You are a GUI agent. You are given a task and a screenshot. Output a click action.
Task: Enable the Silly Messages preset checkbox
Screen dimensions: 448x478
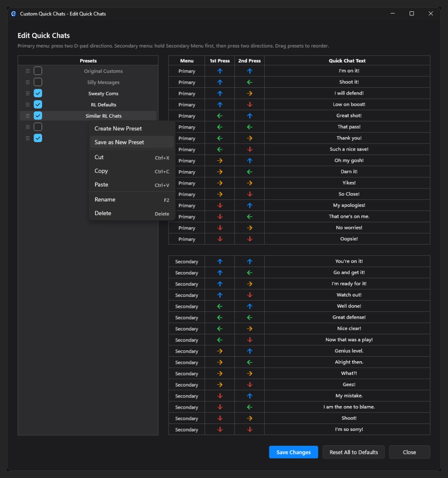(x=38, y=82)
